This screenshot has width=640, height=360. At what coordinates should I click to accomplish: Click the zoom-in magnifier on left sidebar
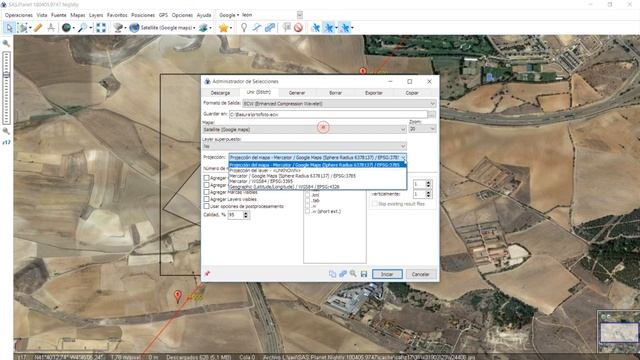[x=6, y=43]
